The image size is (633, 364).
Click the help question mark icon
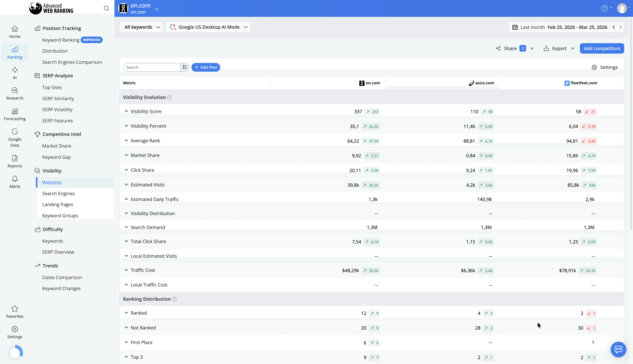pyautogui.click(x=604, y=8)
